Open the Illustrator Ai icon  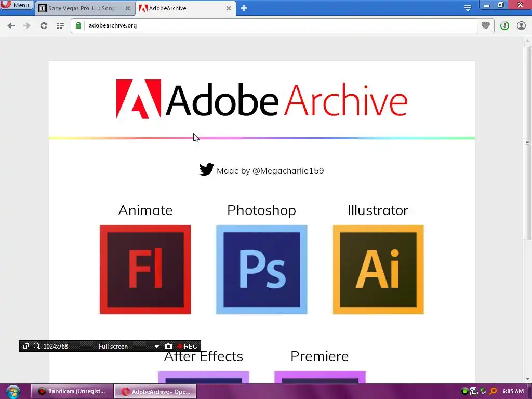[378, 270]
